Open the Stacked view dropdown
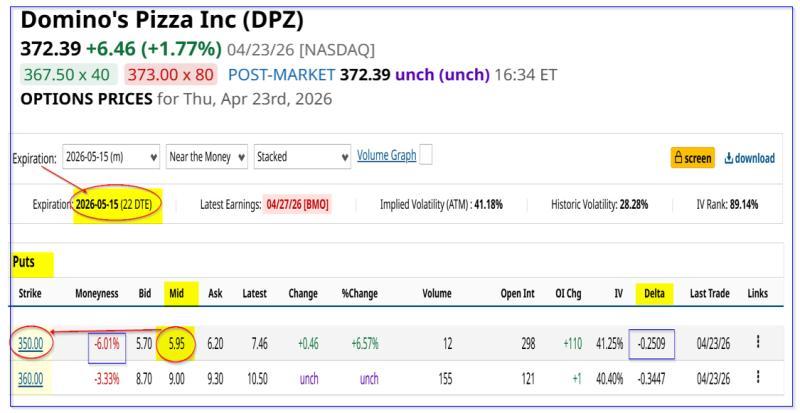Screen dimensions: 800x413 click(x=302, y=157)
